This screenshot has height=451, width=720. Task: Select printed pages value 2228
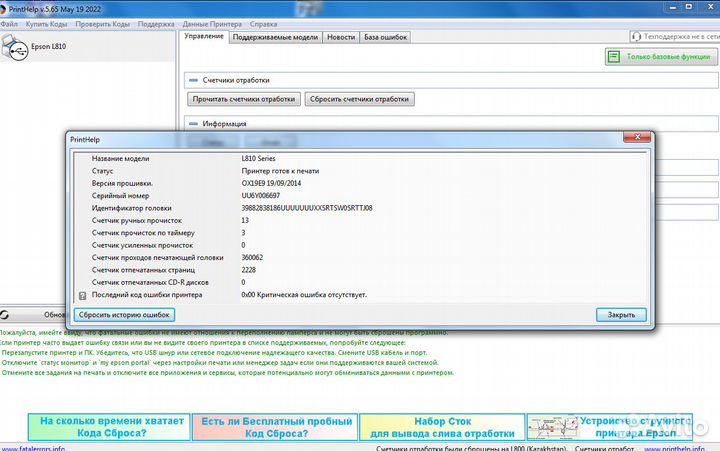[x=248, y=270]
